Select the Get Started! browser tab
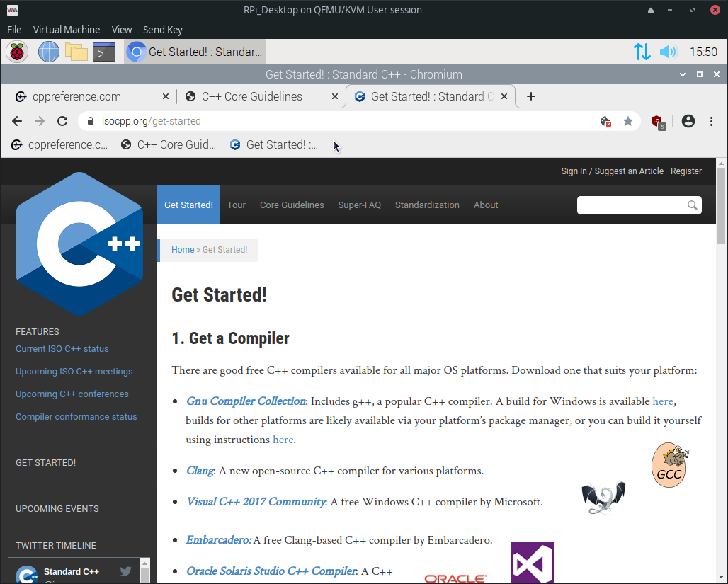This screenshot has width=728, height=584. point(431,96)
